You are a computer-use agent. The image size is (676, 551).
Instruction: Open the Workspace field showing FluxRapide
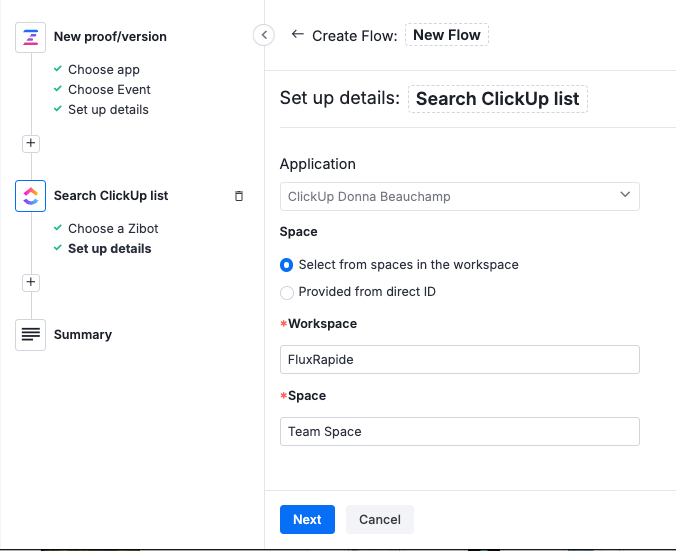point(460,360)
